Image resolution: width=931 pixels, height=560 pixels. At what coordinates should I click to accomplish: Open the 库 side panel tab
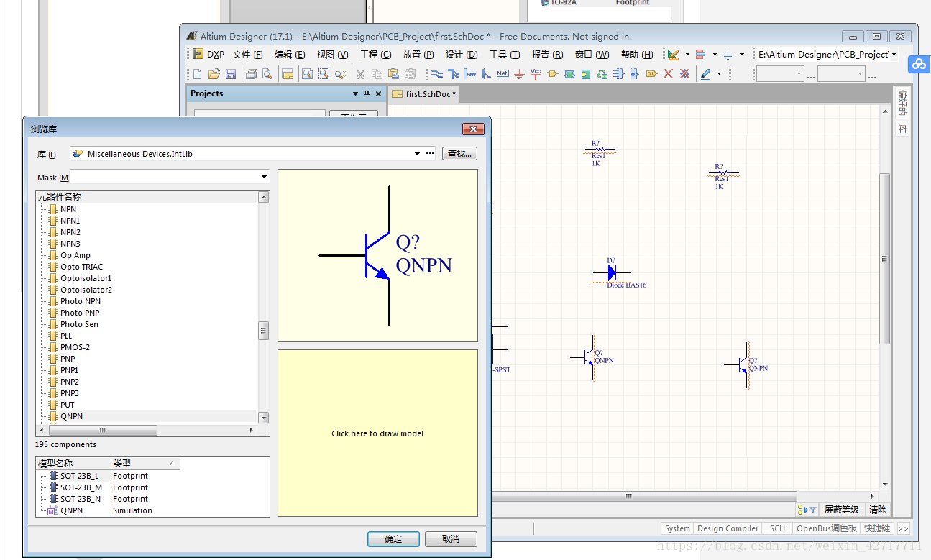[902, 129]
